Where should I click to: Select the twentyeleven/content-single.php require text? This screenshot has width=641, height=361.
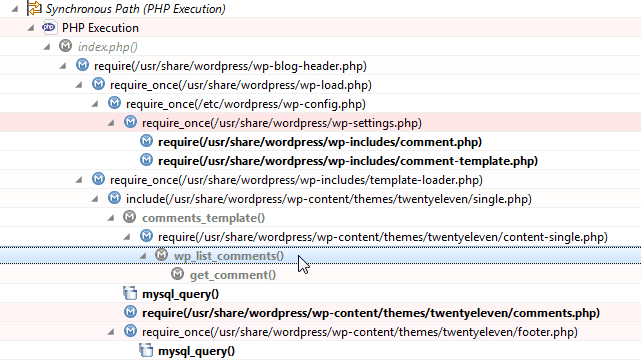click(x=383, y=237)
